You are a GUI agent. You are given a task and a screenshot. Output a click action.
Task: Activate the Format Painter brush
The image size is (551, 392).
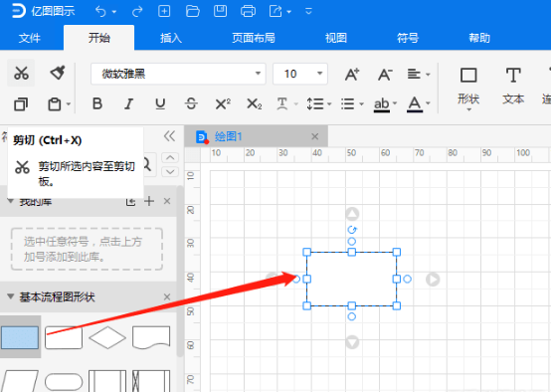coord(58,73)
